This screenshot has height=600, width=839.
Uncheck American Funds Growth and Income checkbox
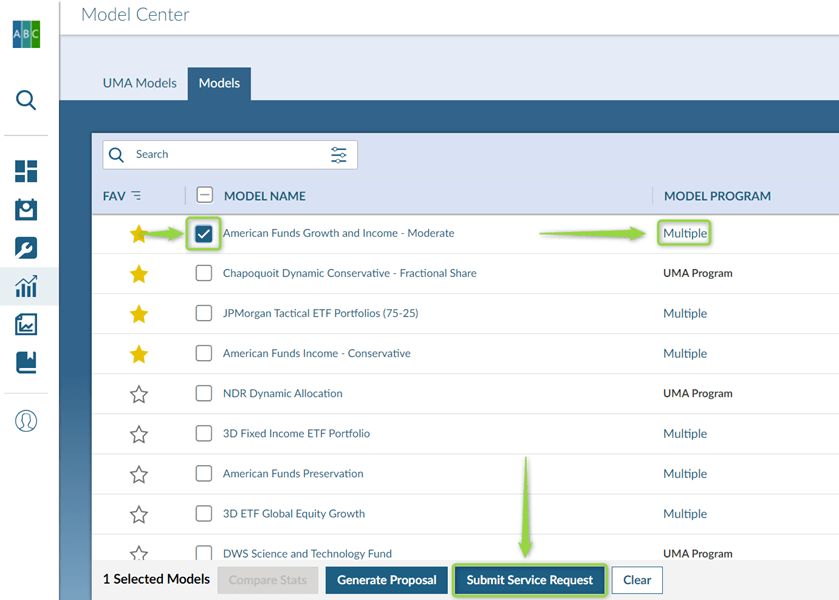click(x=204, y=234)
